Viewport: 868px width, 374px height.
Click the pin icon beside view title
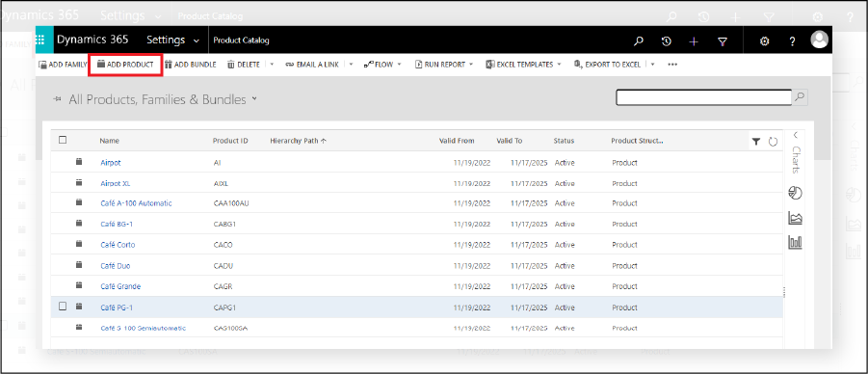57,99
